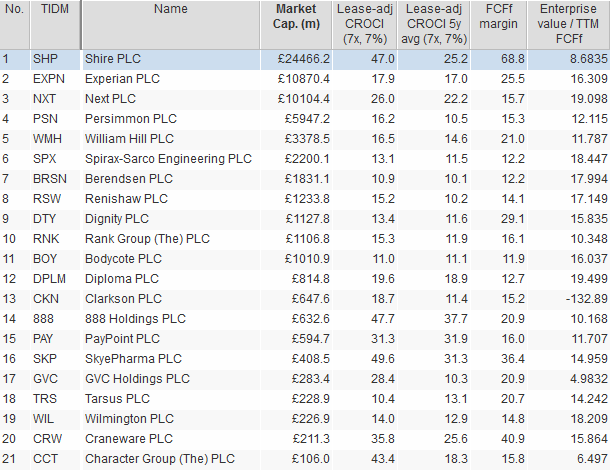Click the TIDM column header
Screen dimensions: 610x470
pyautogui.click(x=55, y=25)
